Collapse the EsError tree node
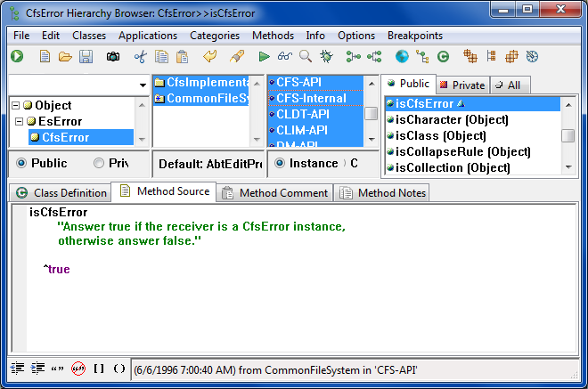The width and height of the screenshot is (588, 389). pos(20,122)
